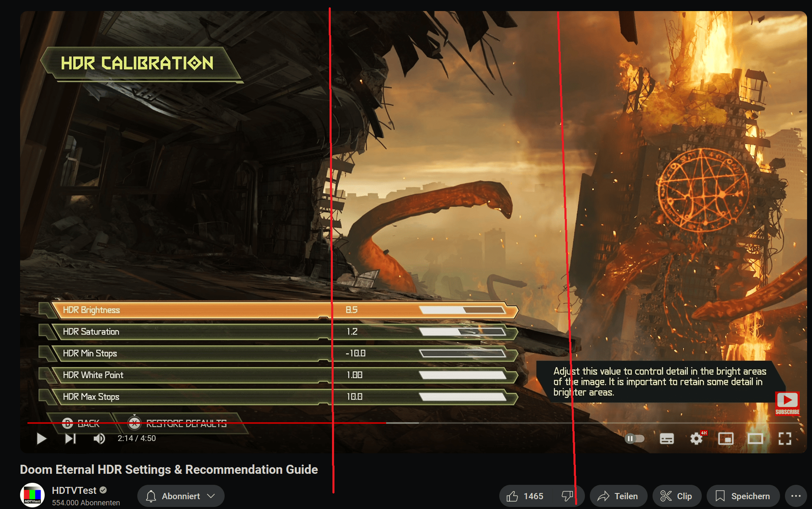Click the HDR Brightness slider bar

(462, 310)
